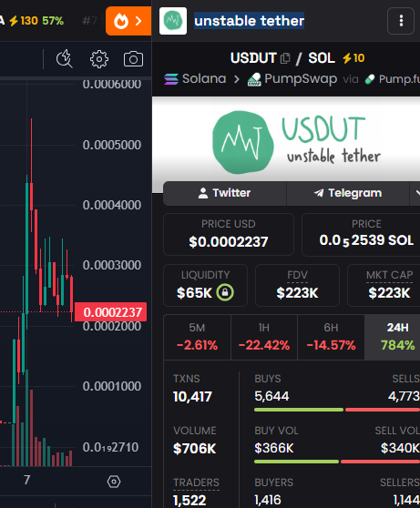Click the unstable tether title text

(x=249, y=21)
